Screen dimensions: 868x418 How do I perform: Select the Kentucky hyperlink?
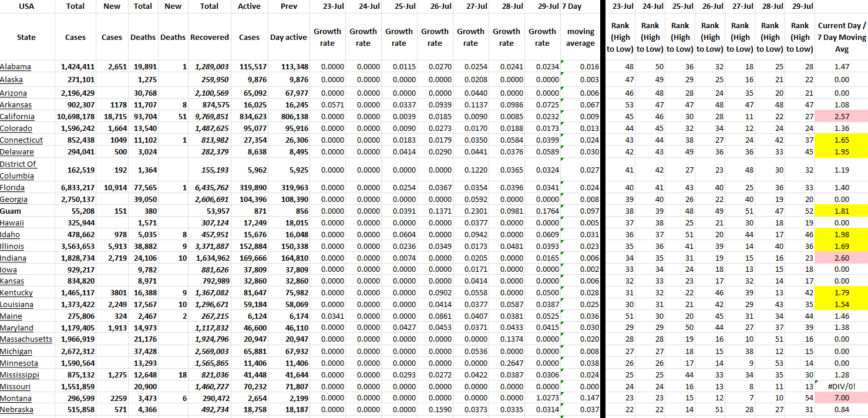[x=16, y=293]
